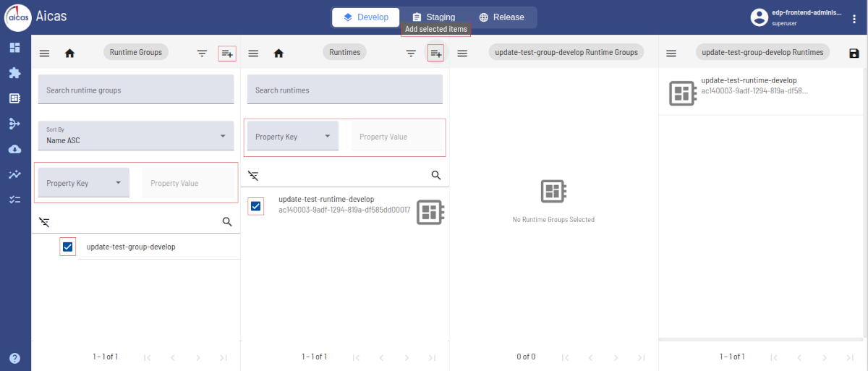Click search icon in Runtime Groups list

click(x=227, y=222)
